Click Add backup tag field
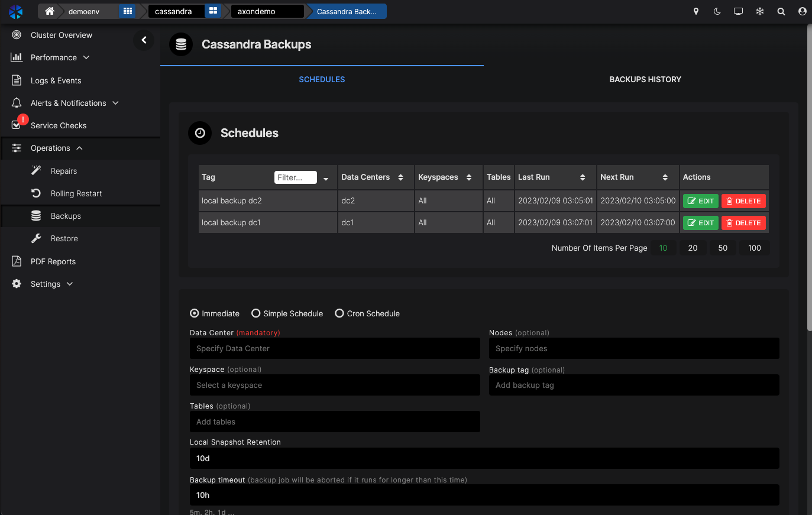 (x=634, y=385)
